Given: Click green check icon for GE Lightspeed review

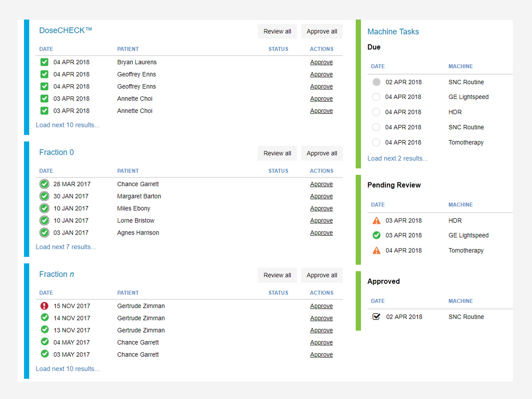Looking at the screenshot, I should pyautogui.click(x=376, y=235).
